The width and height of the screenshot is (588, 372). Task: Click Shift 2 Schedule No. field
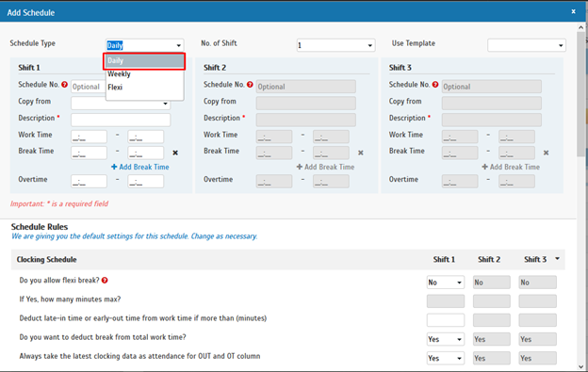[x=306, y=87]
